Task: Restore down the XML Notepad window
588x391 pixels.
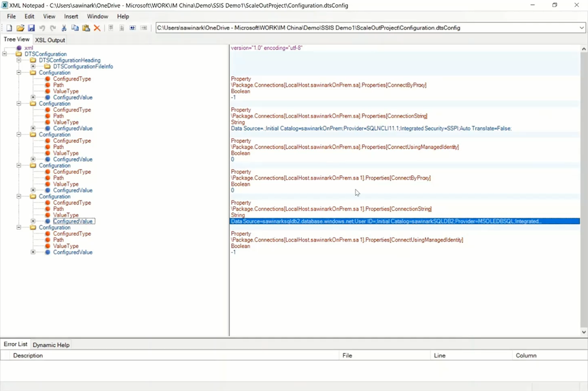Action: [x=554, y=5]
